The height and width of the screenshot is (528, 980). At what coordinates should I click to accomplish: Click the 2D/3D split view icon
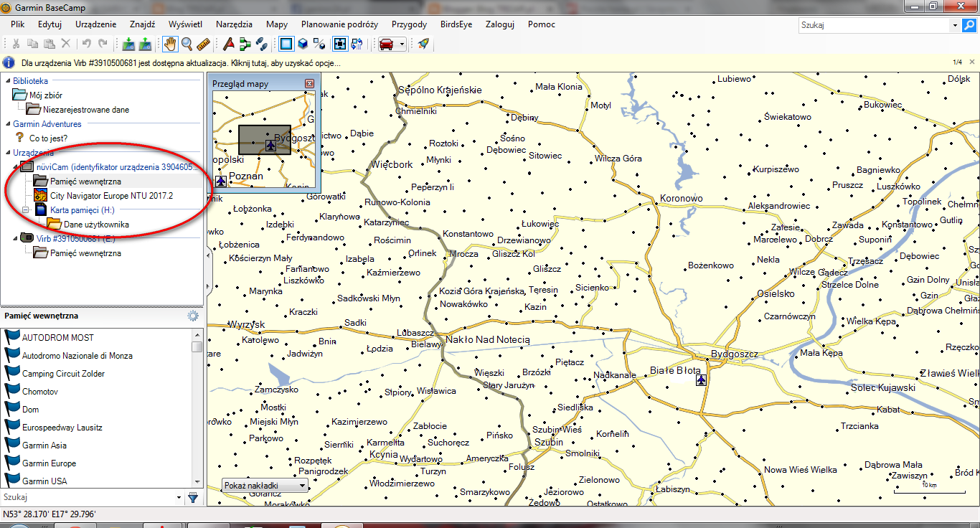pyautogui.click(x=320, y=44)
